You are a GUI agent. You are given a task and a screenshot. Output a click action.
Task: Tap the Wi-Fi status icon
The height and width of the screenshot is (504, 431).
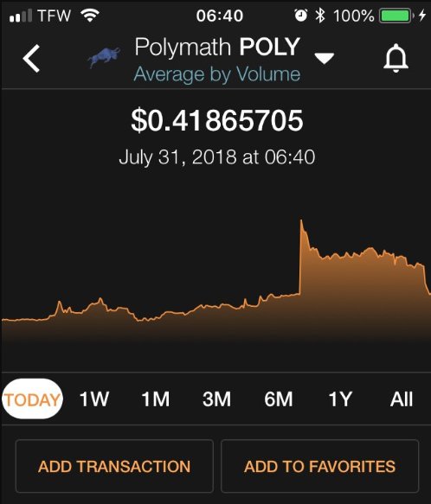point(90,15)
